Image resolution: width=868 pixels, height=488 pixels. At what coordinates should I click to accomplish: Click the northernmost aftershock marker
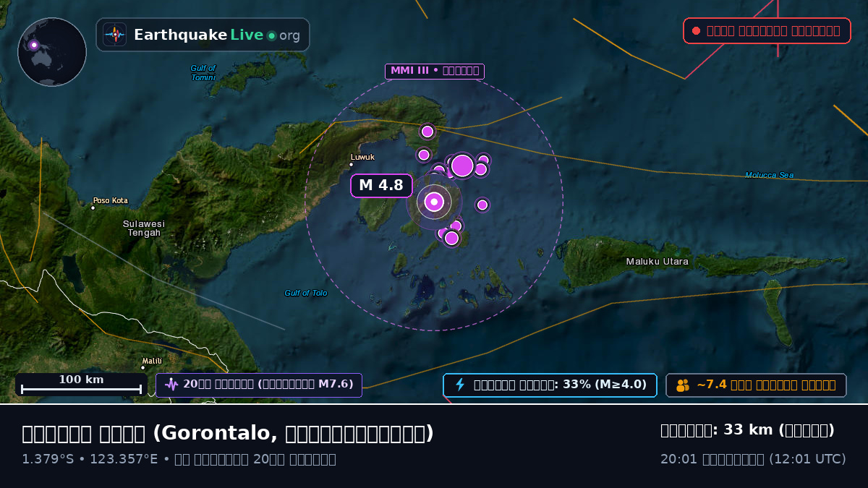pos(427,131)
